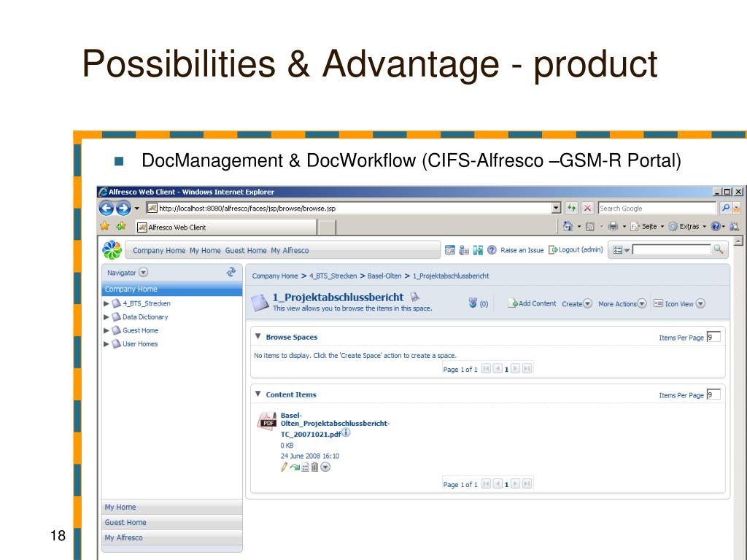Expand the User Homes tree node
The height and width of the screenshot is (560, 747).
pyautogui.click(x=107, y=344)
